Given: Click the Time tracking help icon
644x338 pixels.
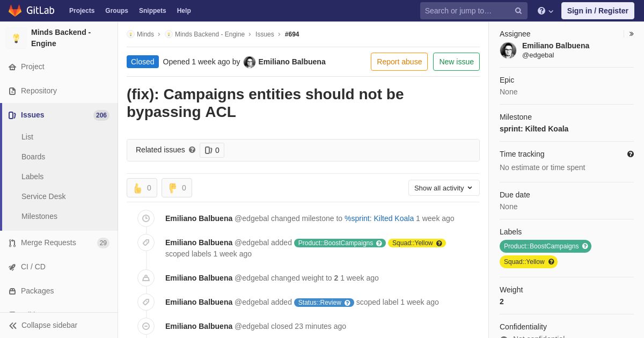Looking at the screenshot, I should [631, 154].
